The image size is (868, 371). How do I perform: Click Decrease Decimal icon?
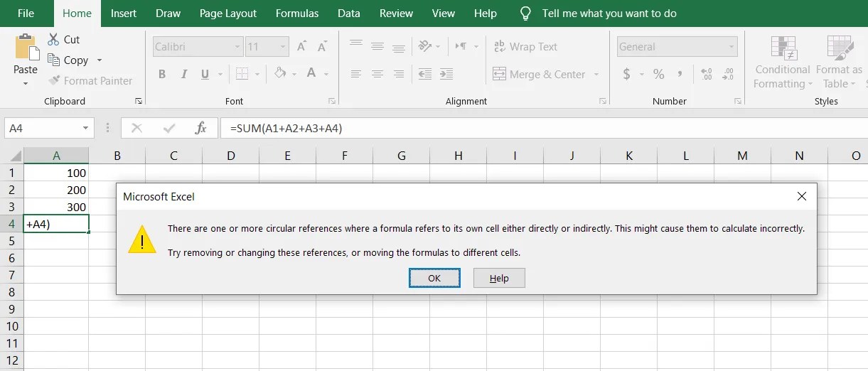[727, 74]
